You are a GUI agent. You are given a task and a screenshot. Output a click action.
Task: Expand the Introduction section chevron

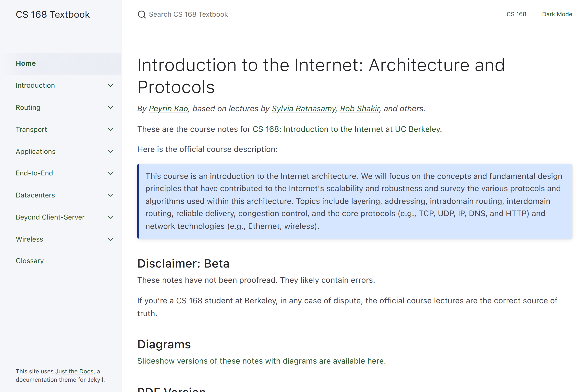coord(110,86)
